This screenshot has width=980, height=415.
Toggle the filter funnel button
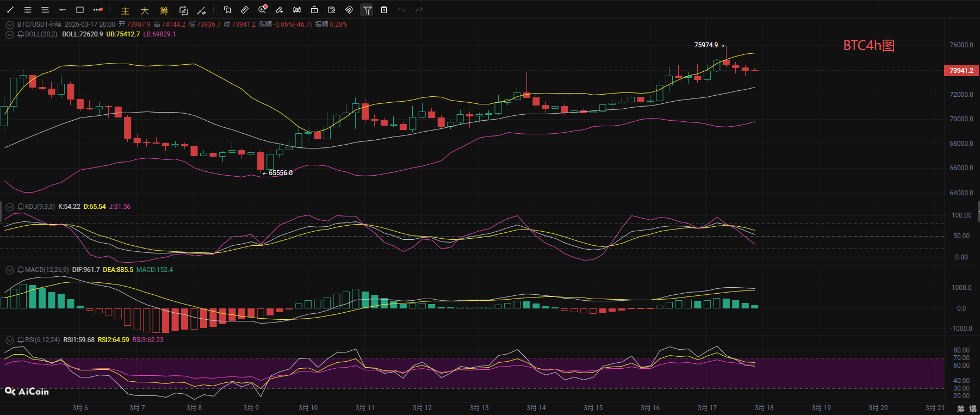click(x=367, y=10)
